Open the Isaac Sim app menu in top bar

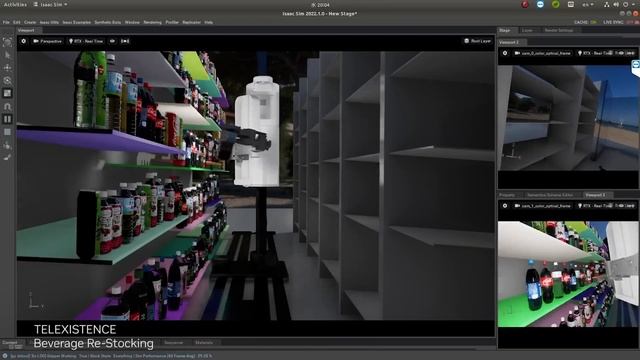pos(50,4)
